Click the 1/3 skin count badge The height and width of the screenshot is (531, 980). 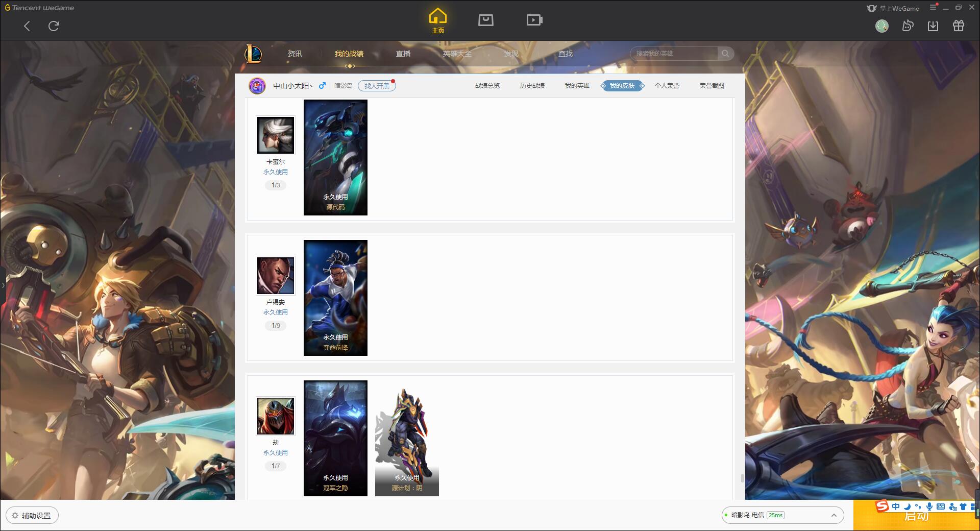(276, 185)
